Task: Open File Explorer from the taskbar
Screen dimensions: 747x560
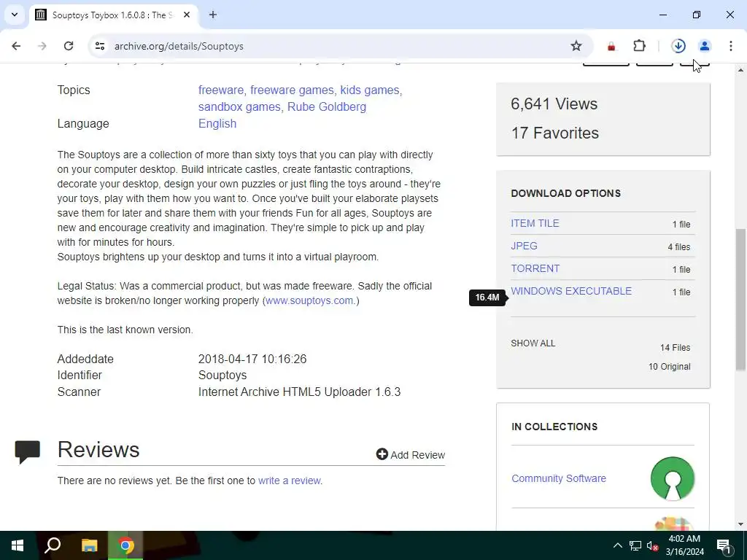Action: click(89, 545)
